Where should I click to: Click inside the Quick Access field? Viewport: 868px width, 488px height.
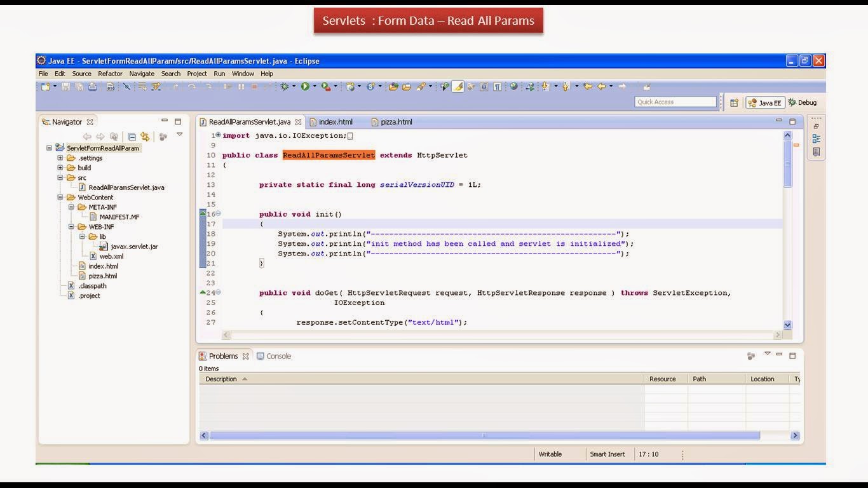pyautogui.click(x=675, y=102)
